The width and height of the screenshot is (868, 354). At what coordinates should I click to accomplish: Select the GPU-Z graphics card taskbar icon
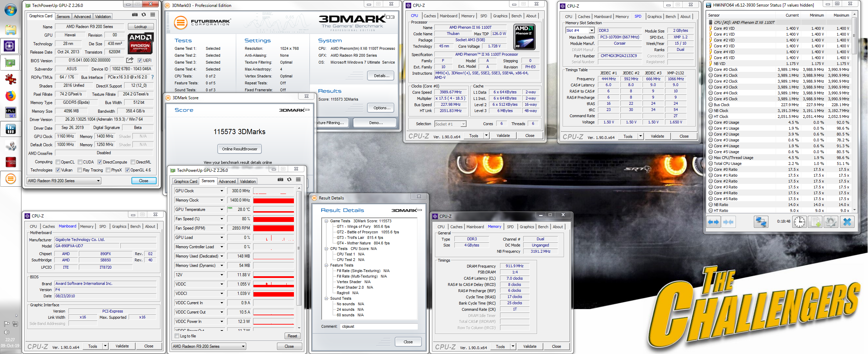(x=10, y=63)
